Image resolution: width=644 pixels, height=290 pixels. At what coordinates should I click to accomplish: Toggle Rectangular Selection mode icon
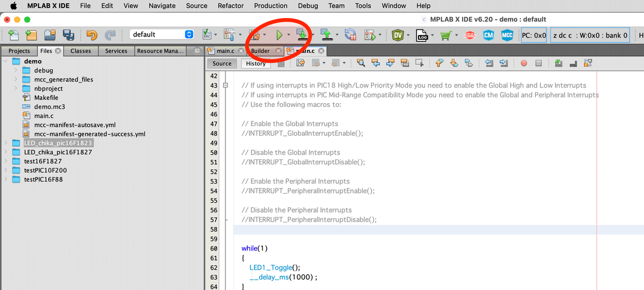(x=419, y=63)
